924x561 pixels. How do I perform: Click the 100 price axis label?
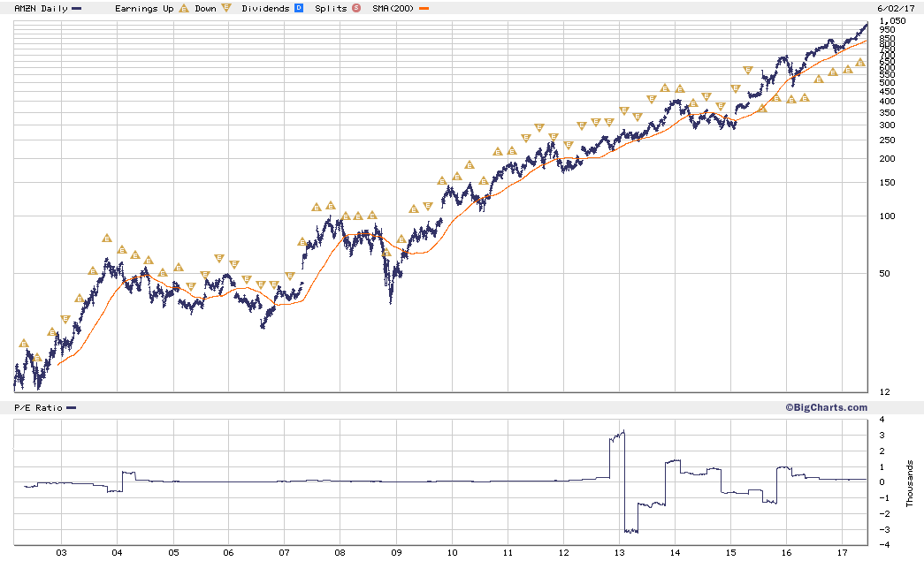tap(887, 216)
